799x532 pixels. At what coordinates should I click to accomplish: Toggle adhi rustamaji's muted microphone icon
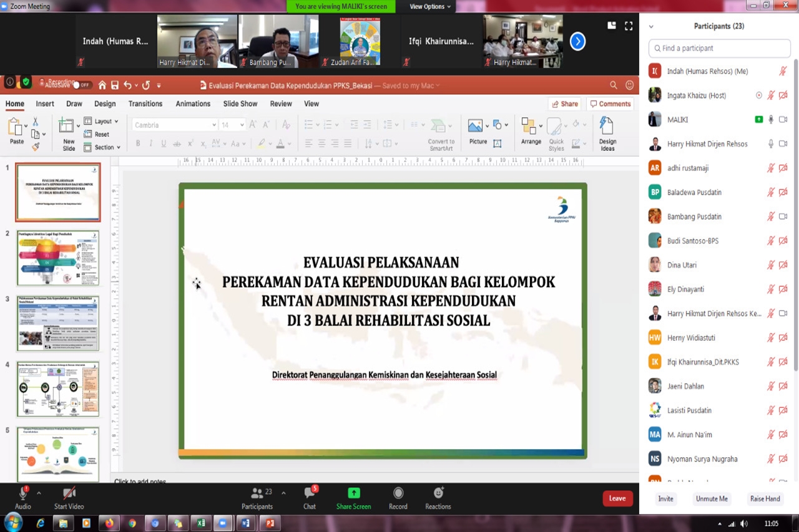click(771, 168)
